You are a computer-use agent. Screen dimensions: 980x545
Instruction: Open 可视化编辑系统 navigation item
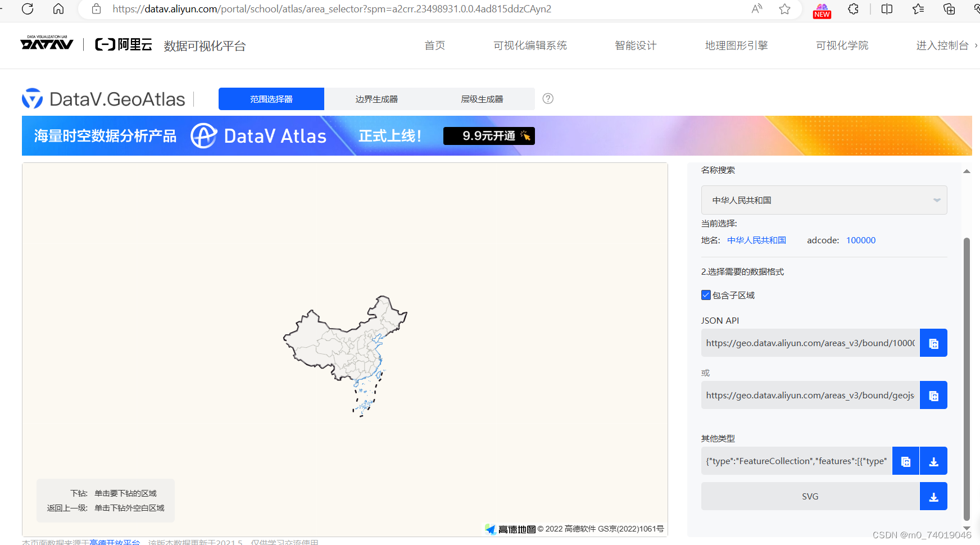tap(530, 46)
